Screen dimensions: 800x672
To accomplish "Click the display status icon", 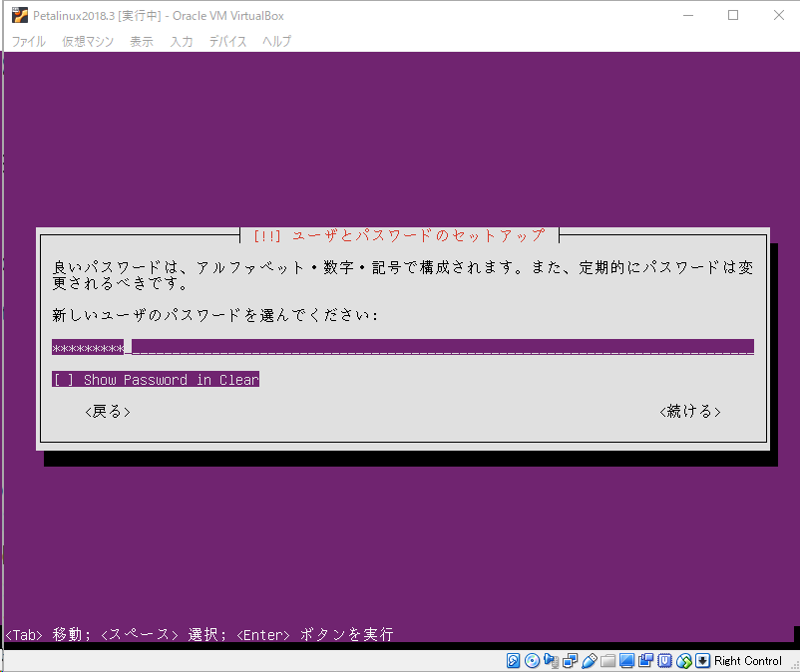I will pos(628,660).
